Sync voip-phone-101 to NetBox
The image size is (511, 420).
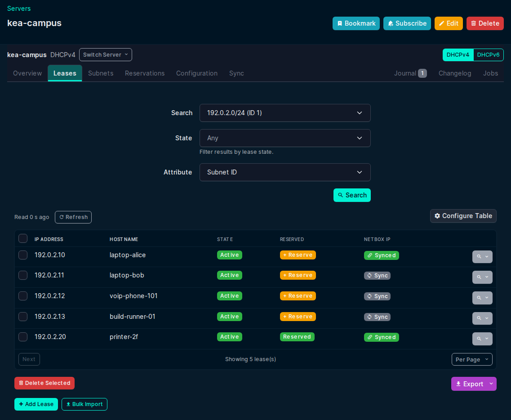pos(377,296)
